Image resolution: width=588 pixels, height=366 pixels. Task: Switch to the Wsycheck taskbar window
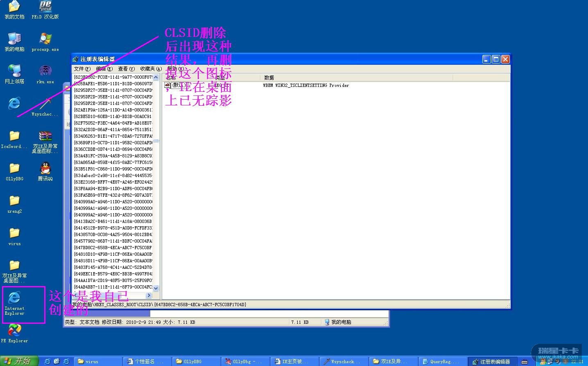click(344, 361)
